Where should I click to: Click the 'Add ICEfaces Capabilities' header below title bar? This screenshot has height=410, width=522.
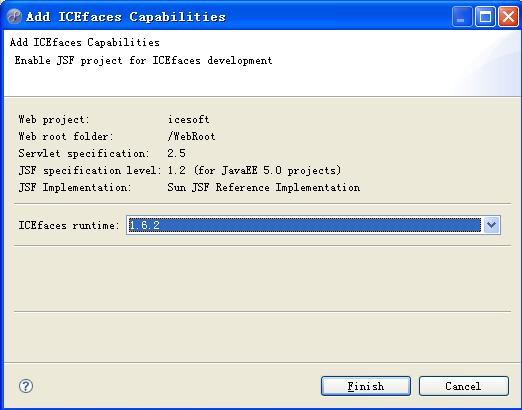pos(85,42)
